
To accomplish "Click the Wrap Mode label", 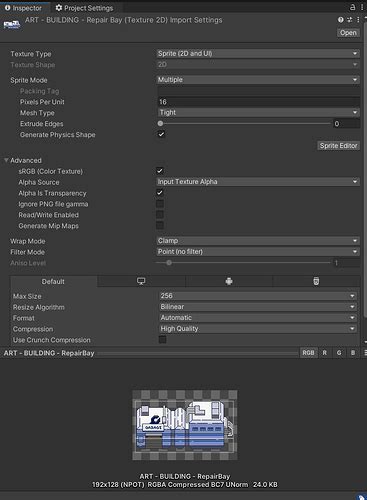I will click(x=28, y=241).
